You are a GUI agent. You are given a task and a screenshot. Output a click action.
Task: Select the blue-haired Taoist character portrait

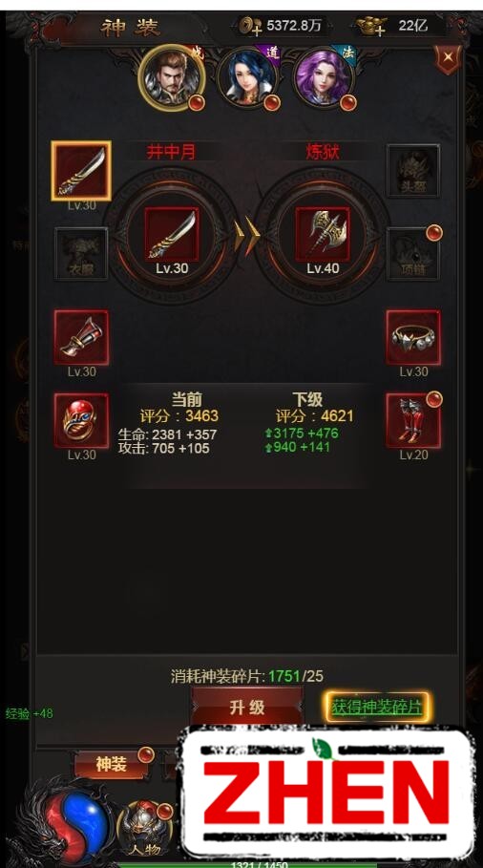tap(248, 78)
